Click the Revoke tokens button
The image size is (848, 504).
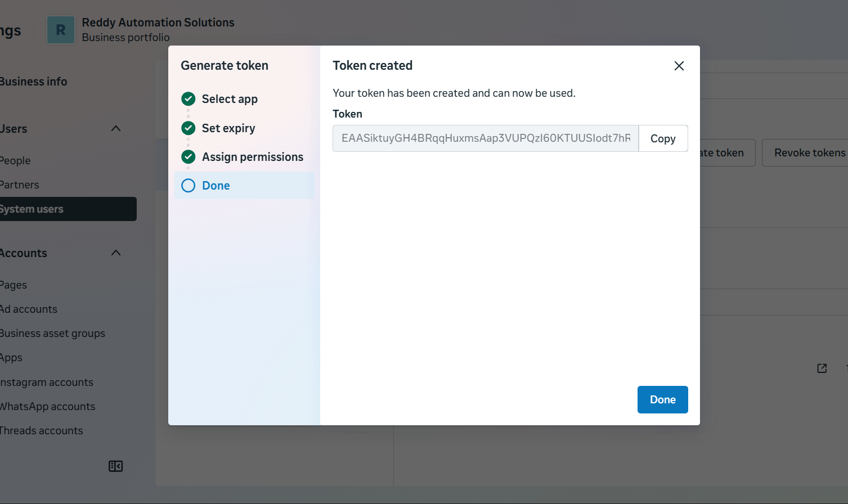(x=806, y=152)
